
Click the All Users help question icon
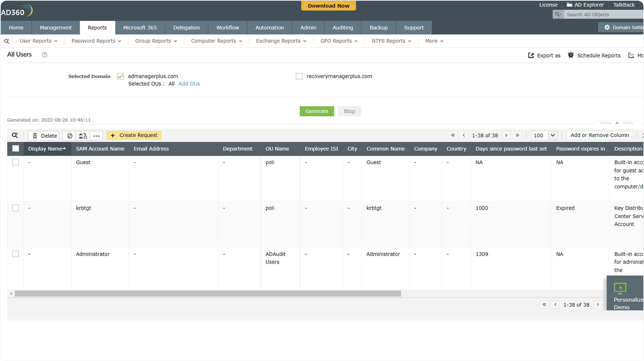pyautogui.click(x=44, y=55)
